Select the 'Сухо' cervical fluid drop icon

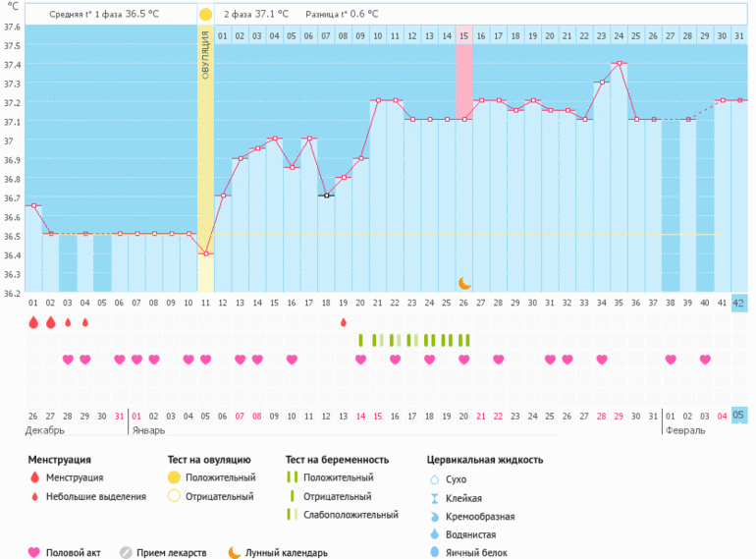click(434, 478)
